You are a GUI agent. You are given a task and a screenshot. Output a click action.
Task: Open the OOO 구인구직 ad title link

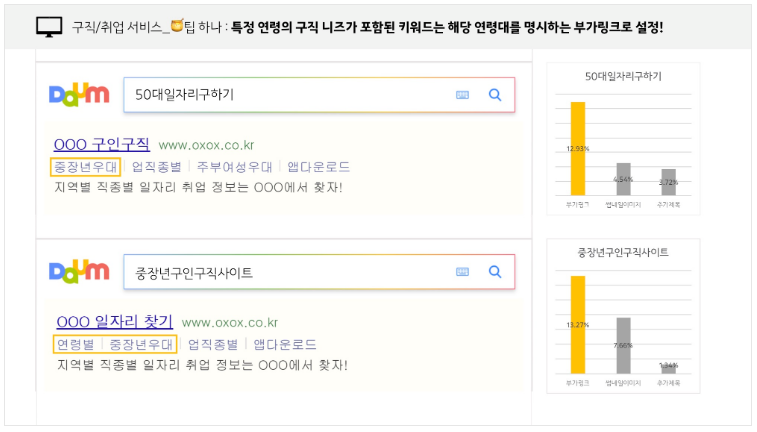click(101, 144)
